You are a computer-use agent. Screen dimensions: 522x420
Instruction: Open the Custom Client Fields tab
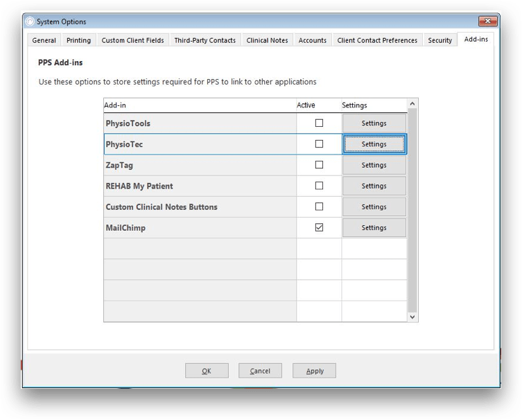(132, 40)
